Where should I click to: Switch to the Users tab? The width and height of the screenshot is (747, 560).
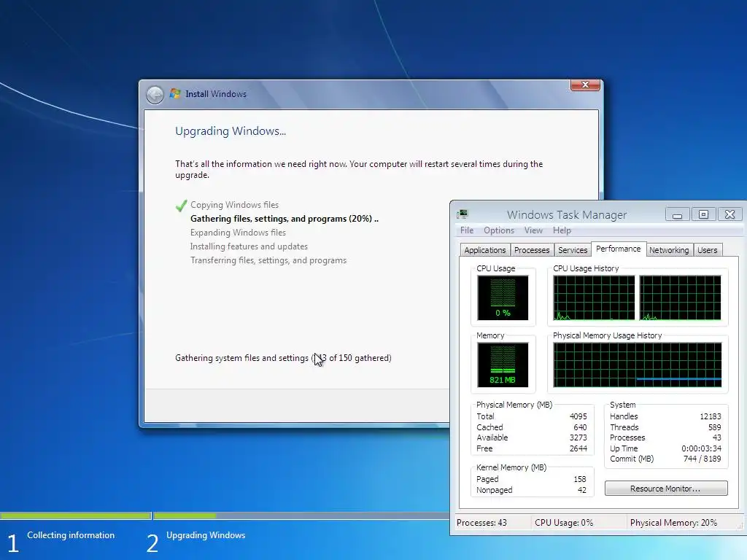point(707,250)
